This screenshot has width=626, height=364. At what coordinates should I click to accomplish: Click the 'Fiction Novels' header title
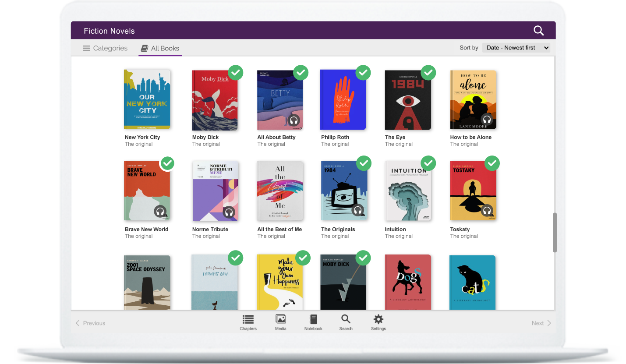coord(109,31)
